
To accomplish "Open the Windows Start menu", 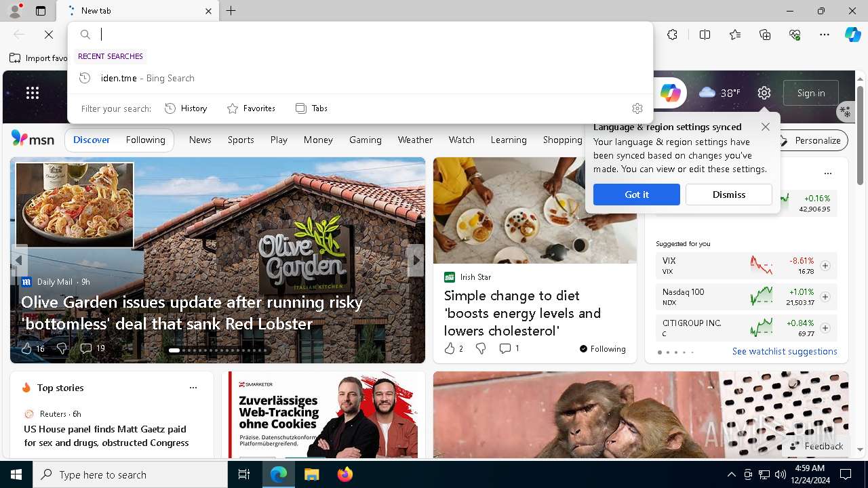I will (x=16, y=474).
